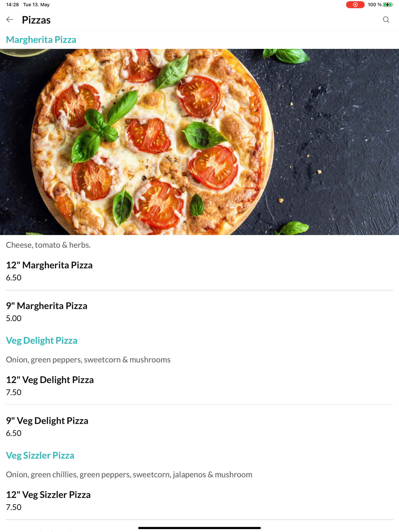Tap the battery status icon
This screenshot has width=399, height=532.
(388, 4)
